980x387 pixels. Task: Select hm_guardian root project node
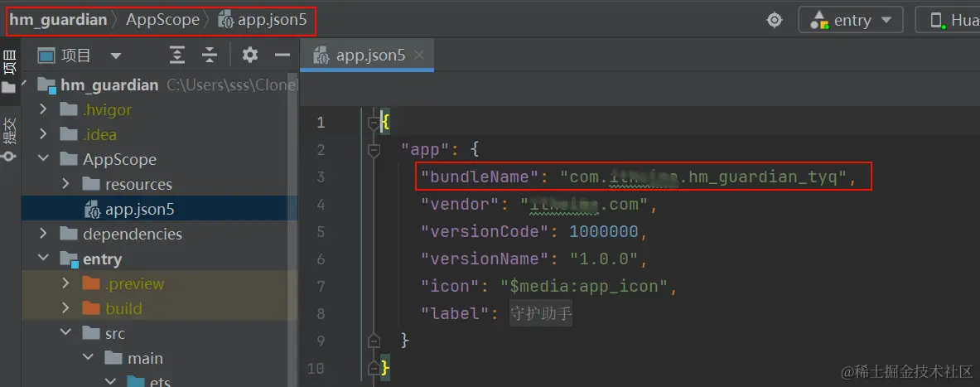pos(109,85)
